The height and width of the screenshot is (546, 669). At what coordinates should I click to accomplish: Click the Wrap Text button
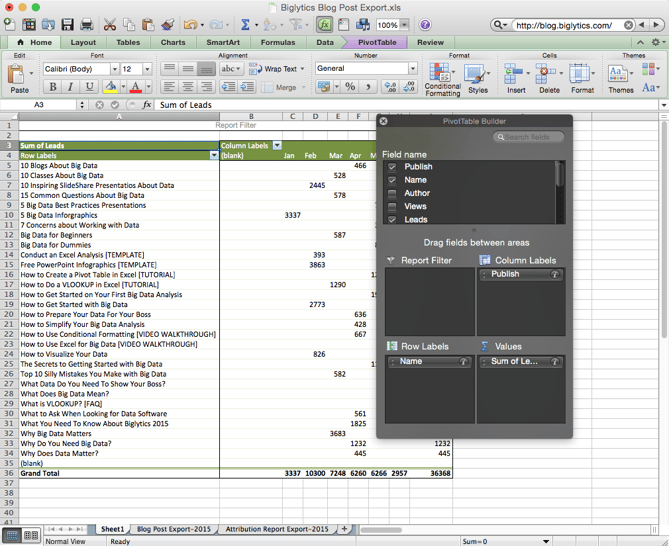point(279,69)
